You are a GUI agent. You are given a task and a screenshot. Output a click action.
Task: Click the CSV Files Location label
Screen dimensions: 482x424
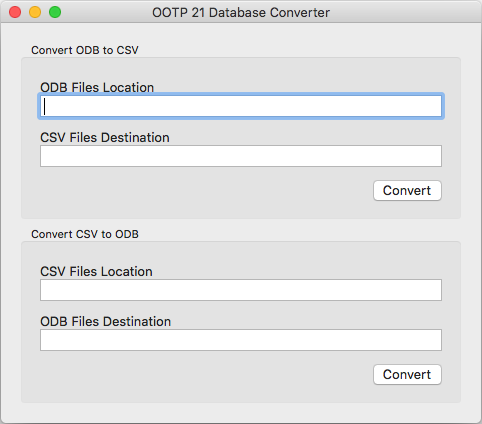[x=96, y=271]
